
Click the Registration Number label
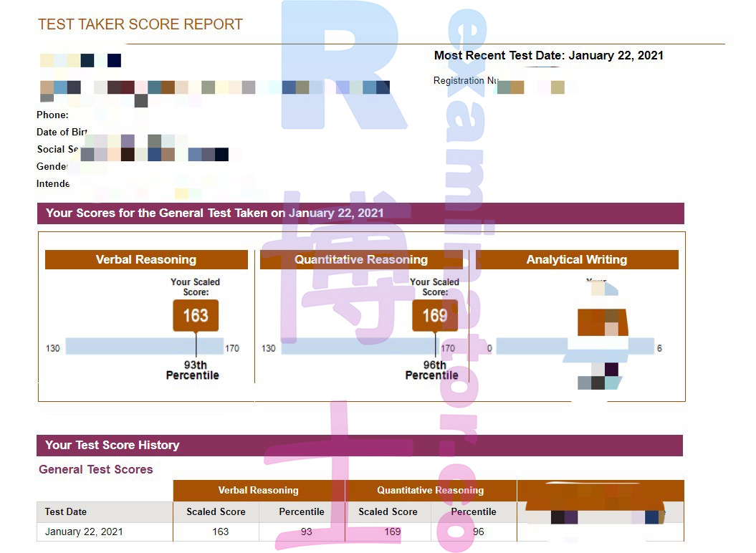(466, 80)
